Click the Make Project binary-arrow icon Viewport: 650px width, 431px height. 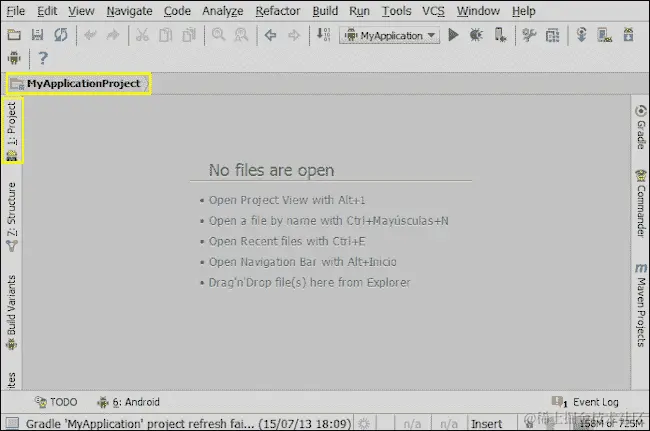point(323,35)
